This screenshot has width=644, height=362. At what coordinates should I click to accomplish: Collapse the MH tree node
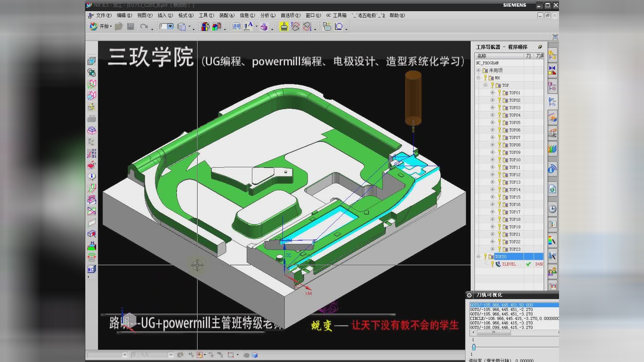coord(478,78)
